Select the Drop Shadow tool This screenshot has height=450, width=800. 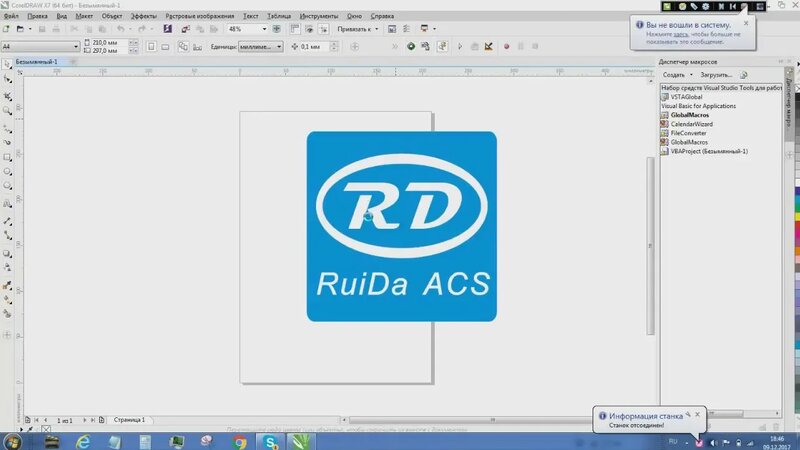tap(7, 253)
